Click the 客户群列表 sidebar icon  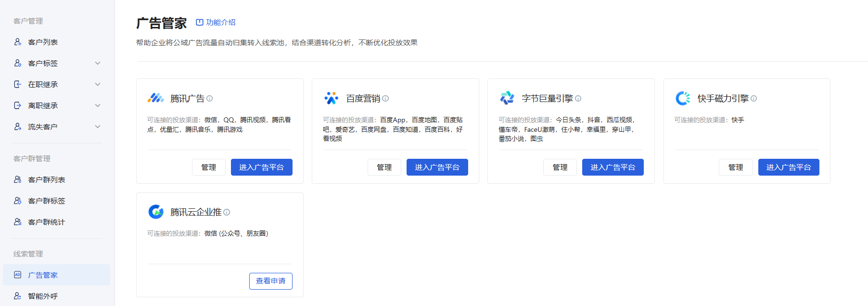18,179
